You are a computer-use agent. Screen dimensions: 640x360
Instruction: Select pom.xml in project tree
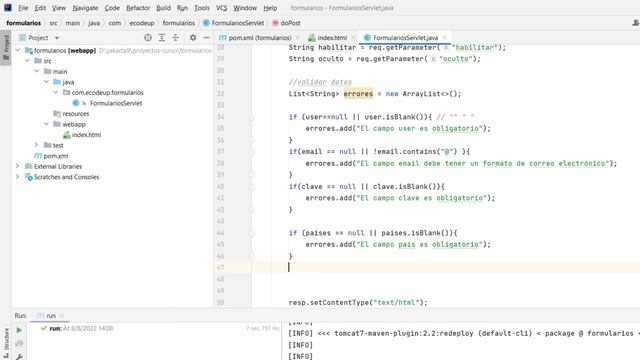point(56,156)
